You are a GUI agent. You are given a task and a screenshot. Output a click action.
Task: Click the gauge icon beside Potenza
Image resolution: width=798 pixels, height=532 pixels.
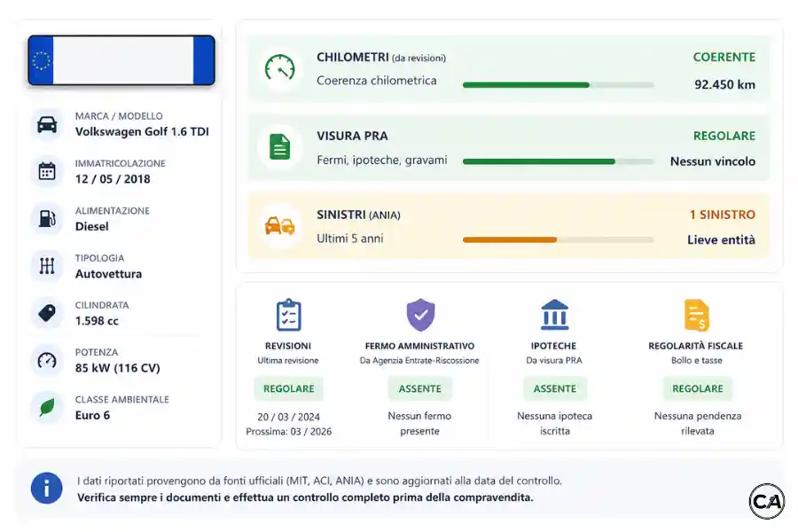(47, 360)
